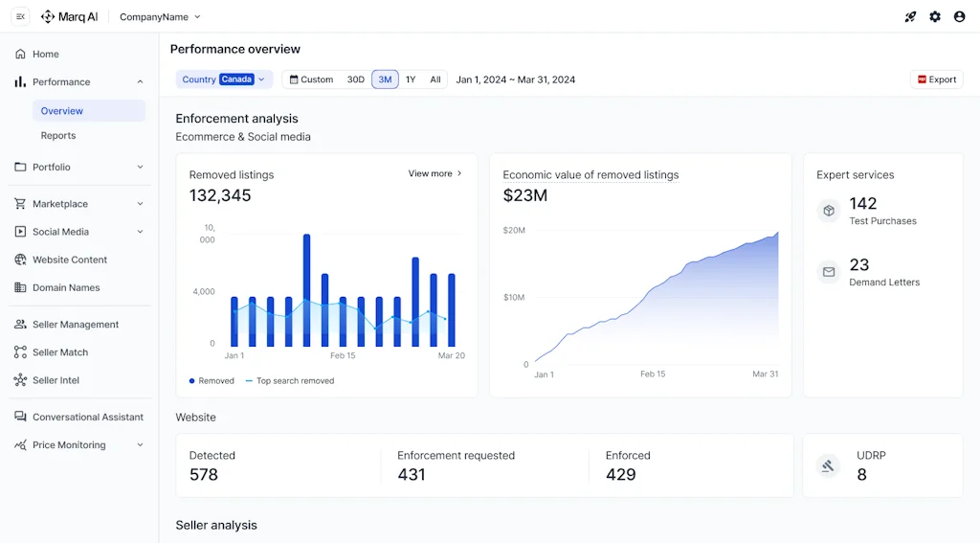This screenshot has height=543, width=980.
Task: Click the UDRP gavel icon
Action: pos(828,465)
